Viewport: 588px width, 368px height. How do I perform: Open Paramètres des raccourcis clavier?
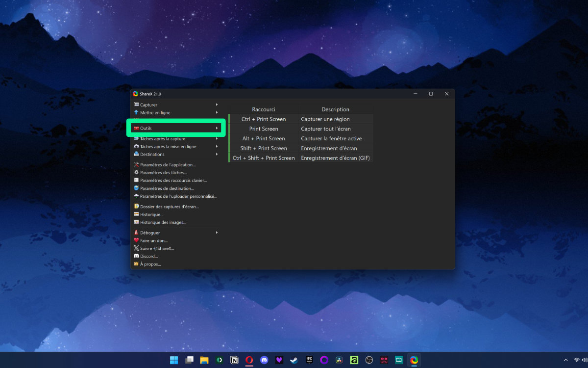173,181
